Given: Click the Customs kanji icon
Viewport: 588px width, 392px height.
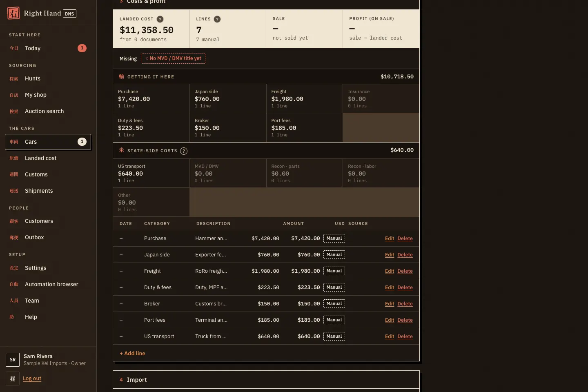Looking at the screenshot, I should (x=14, y=175).
